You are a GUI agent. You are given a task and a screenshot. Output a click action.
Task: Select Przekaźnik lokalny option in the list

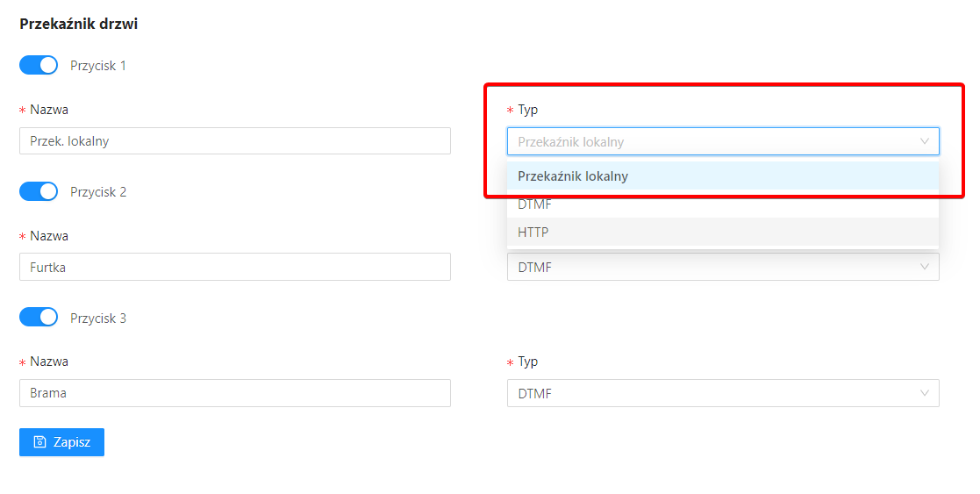723,176
